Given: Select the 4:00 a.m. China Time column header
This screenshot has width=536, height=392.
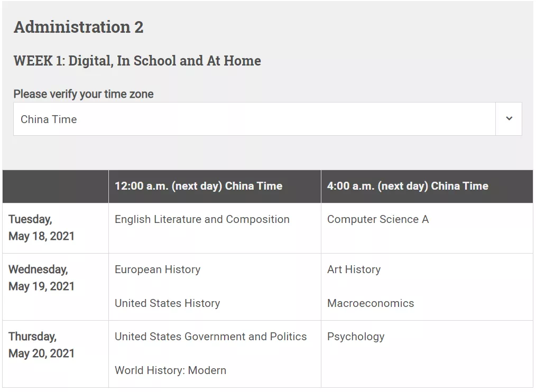Looking at the screenshot, I should tap(408, 186).
